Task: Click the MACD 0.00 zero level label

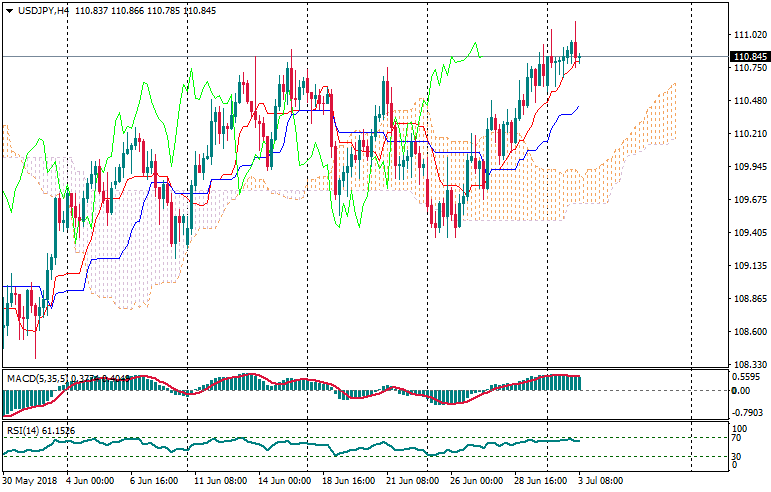Action: click(x=737, y=390)
